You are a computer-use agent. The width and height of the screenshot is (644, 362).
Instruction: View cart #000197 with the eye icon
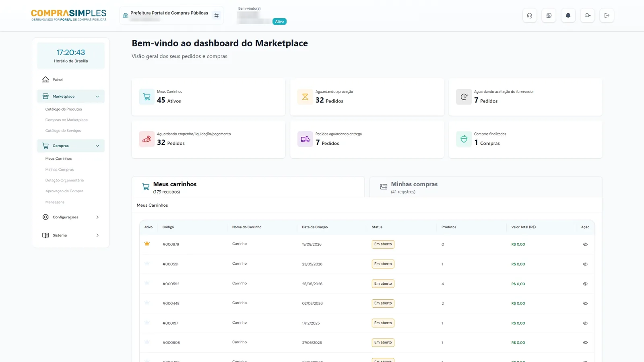point(585,323)
